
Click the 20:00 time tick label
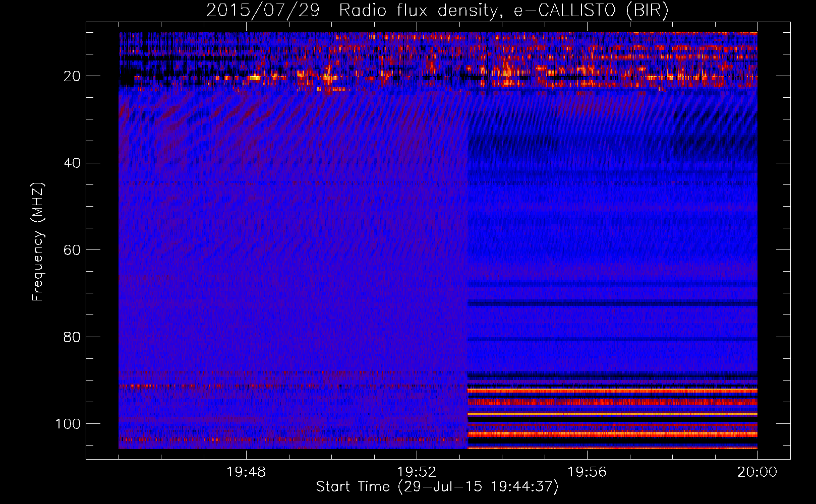pos(757,472)
